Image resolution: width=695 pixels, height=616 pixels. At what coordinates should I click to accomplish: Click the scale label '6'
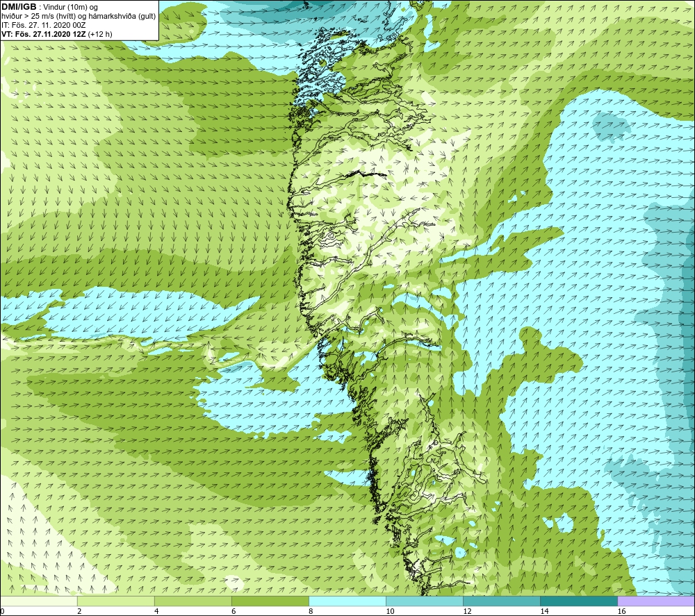234,612
